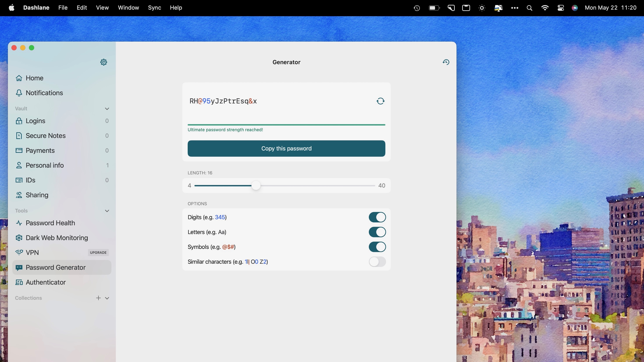The image size is (644, 362).
Task: Open Secure Notes in sidebar
Action: [x=62, y=136]
